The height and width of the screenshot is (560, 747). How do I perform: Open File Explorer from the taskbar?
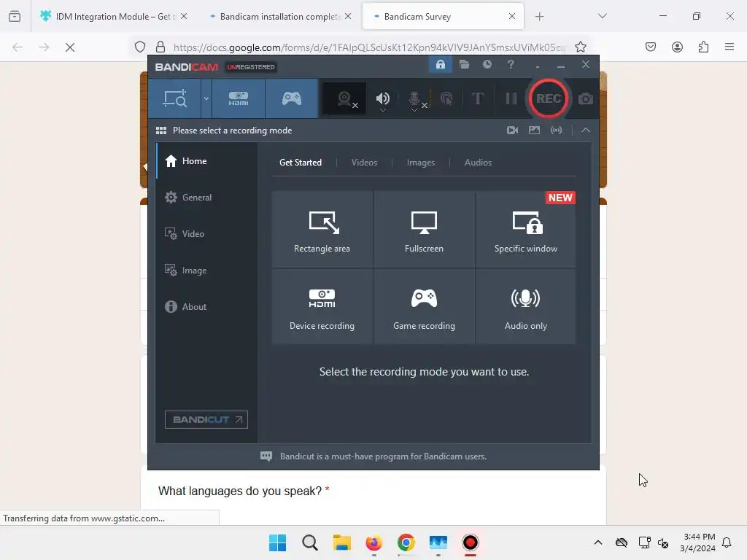(x=341, y=542)
